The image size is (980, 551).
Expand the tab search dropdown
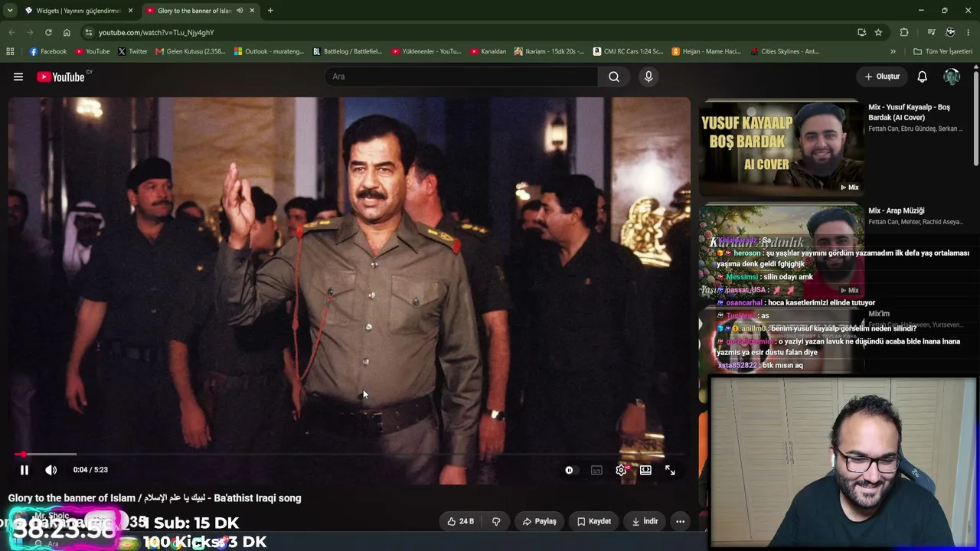tap(10, 11)
